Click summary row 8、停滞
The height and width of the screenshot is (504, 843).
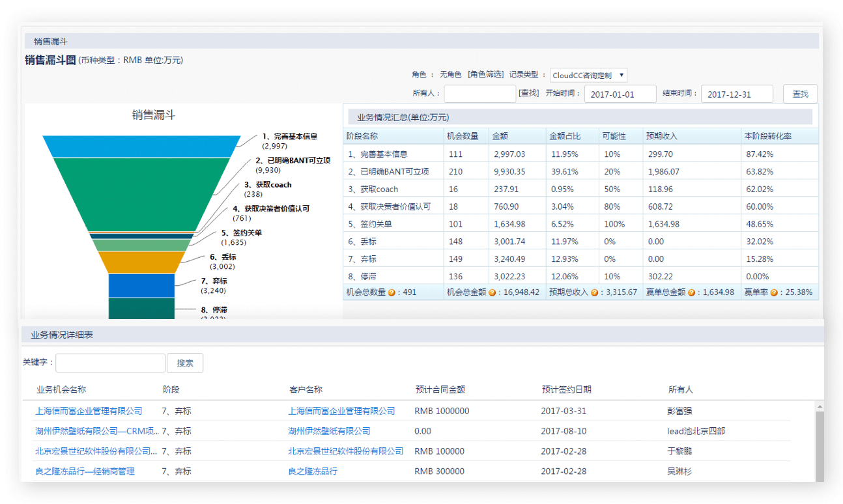pos(580,275)
